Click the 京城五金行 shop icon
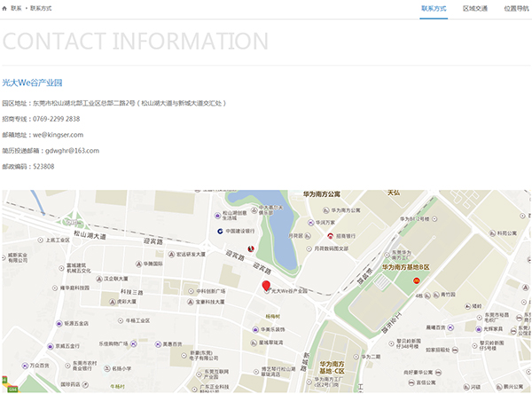Image resolution: width=532 pixels, height=394 pixels. point(51,346)
